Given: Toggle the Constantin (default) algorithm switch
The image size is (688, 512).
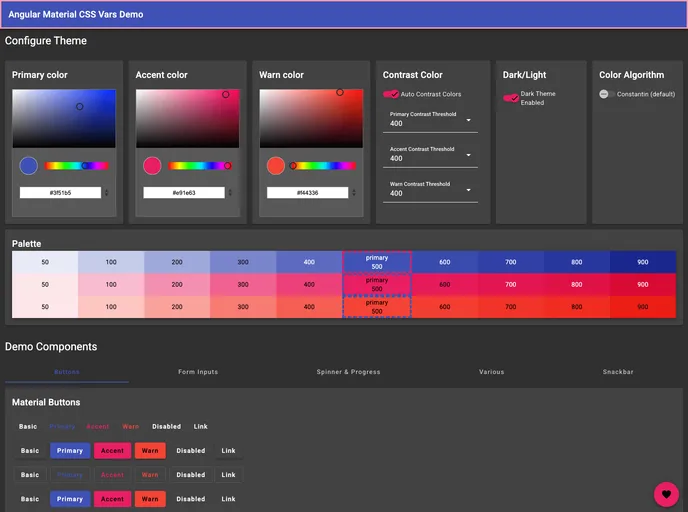Looking at the screenshot, I should coord(606,94).
